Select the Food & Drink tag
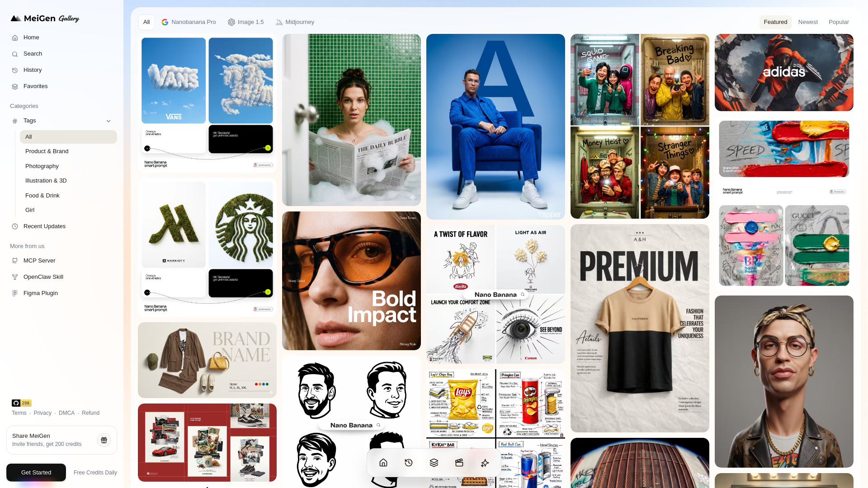This screenshot has width=868, height=488. (x=42, y=196)
